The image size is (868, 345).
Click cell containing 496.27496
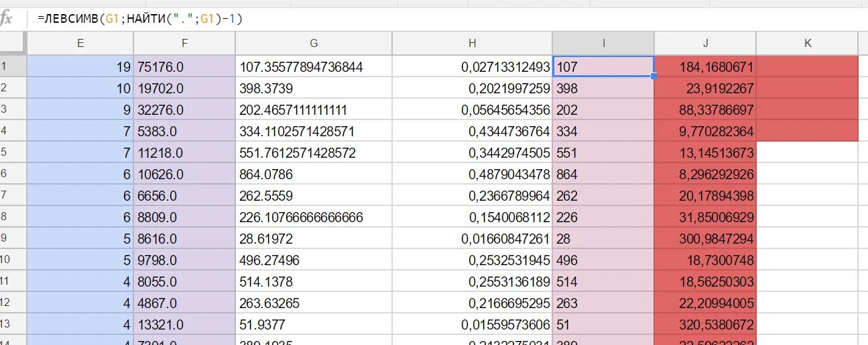click(x=314, y=260)
